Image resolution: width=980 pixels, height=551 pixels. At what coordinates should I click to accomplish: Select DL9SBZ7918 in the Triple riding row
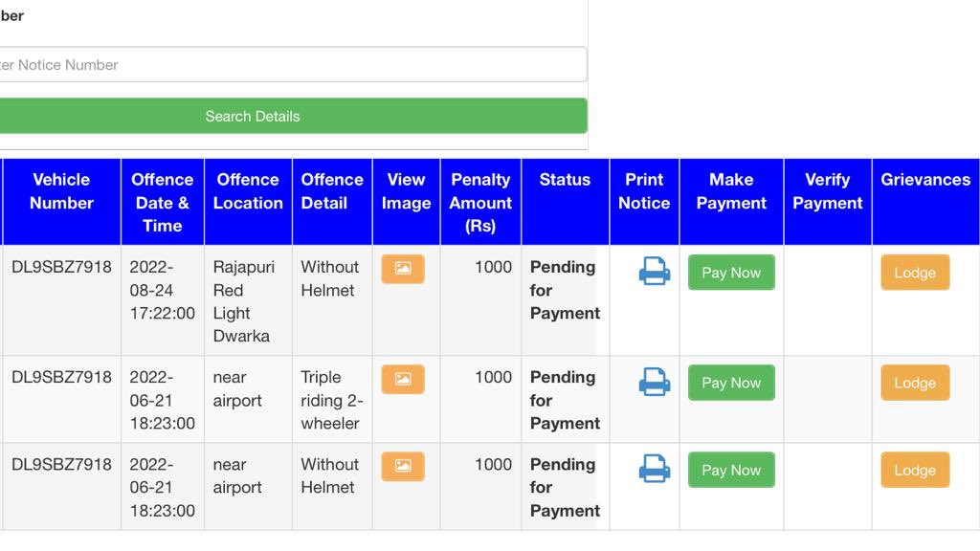click(x=61, y=377)
